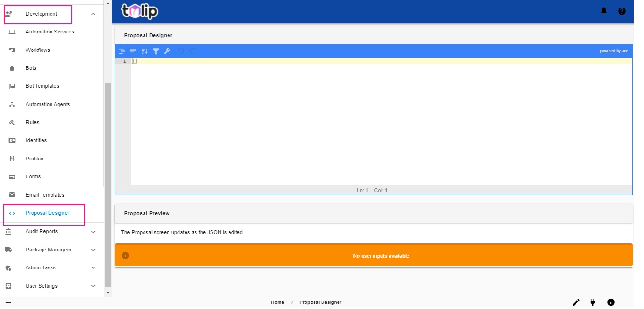Screen dimensions: 644x309
Task: Click the filter funnel icon in editor toolbar
Action: coord(156,51)
